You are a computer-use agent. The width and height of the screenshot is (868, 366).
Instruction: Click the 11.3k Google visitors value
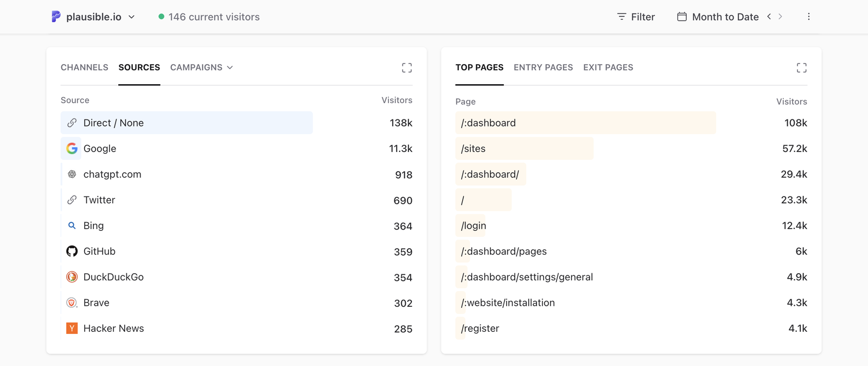pos(400,148)
